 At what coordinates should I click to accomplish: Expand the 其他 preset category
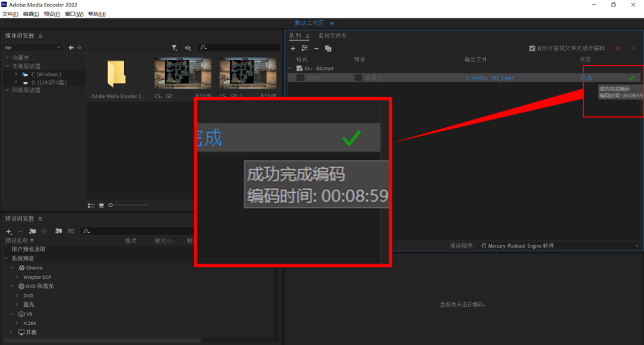pos(12,332)
